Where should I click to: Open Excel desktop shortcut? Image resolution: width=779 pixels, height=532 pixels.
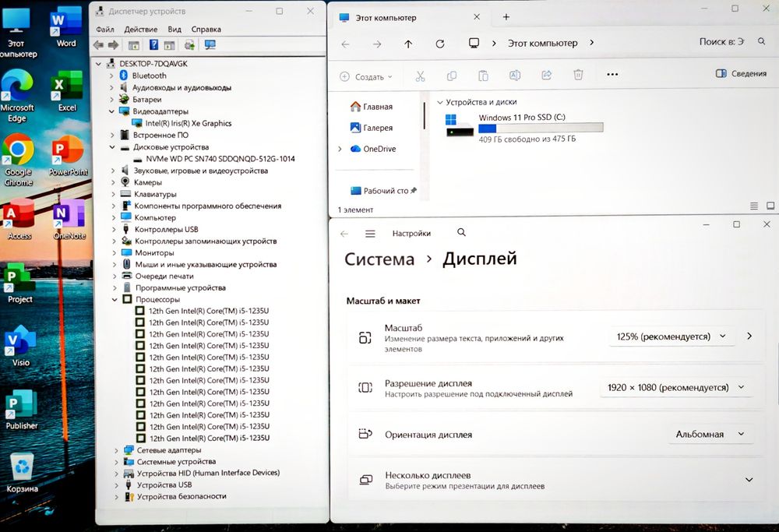(66, 91)
